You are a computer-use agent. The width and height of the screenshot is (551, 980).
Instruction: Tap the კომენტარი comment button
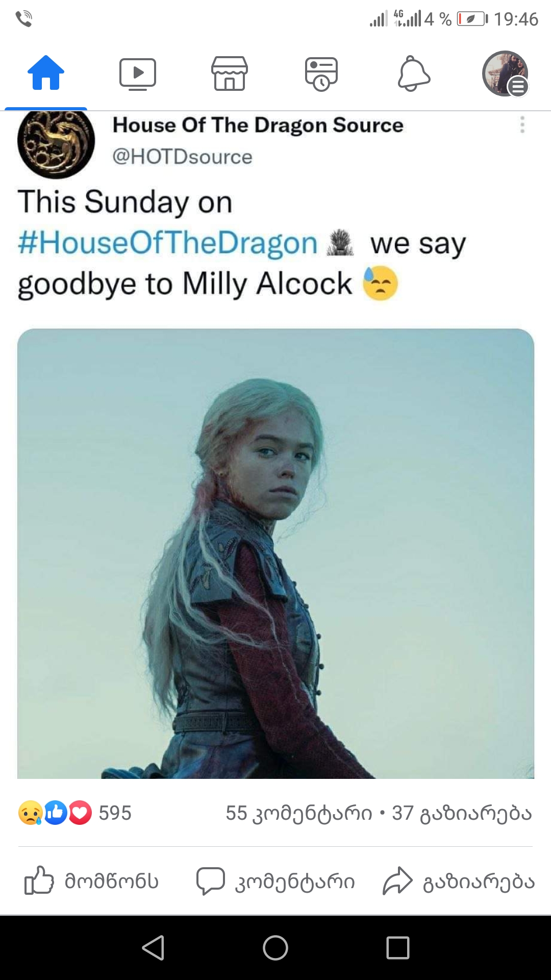(x=275, y=881)
